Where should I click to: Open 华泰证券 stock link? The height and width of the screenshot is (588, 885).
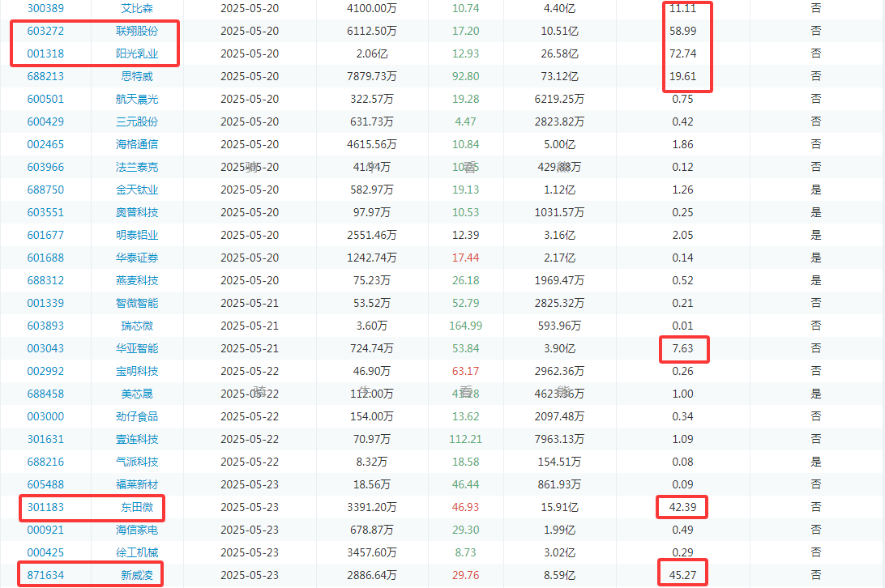[x=137, y=258]
